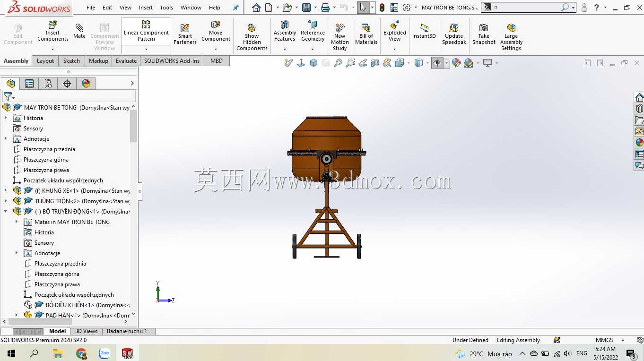This screenshot has height=361, width=644.
Task: Insert a Bill of Materials
Action: click(366, 34)
